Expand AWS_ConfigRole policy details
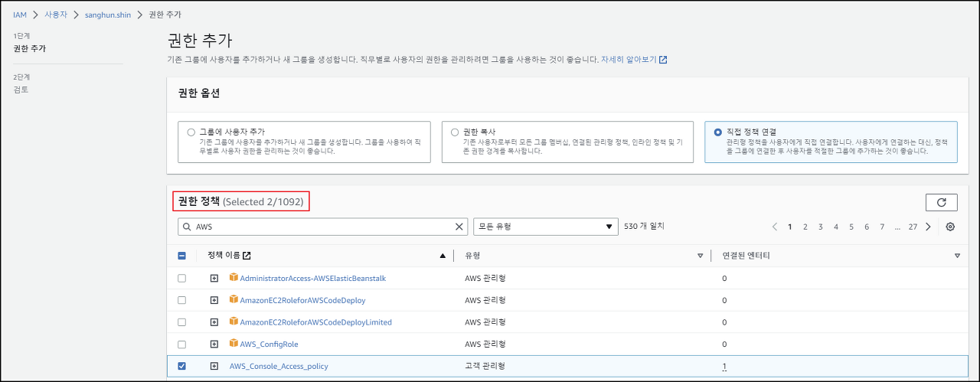 click(x=214, y=344)
